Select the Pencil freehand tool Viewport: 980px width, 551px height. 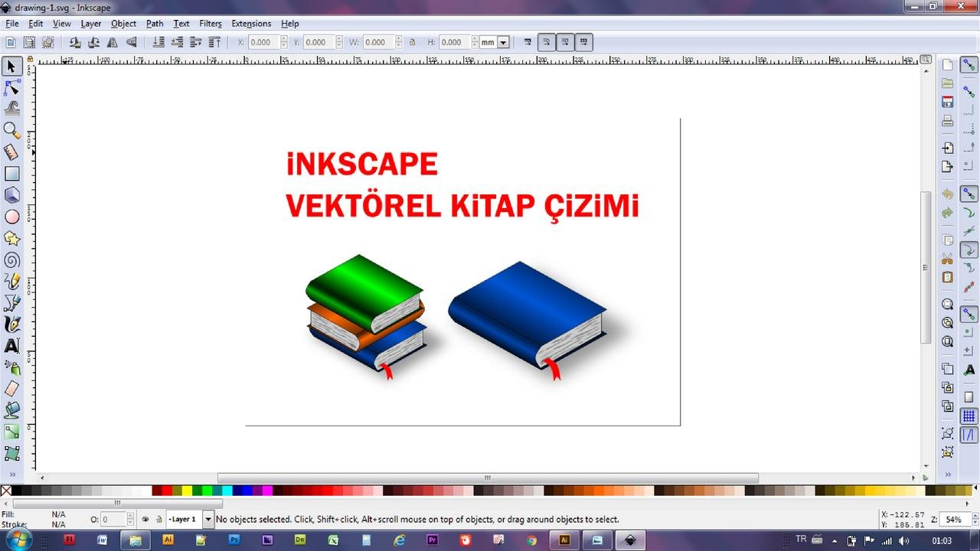[11, 282]
